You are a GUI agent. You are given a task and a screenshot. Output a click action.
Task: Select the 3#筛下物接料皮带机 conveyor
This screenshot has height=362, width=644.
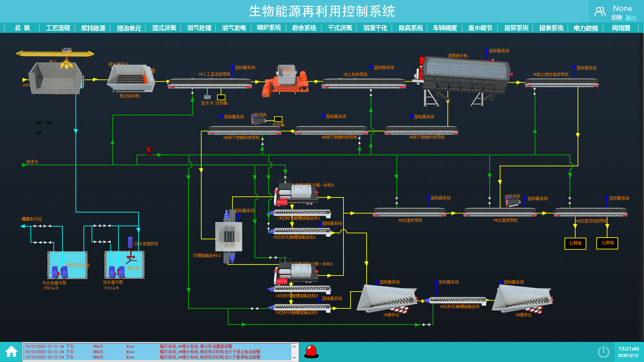click(x=421, y=131)
